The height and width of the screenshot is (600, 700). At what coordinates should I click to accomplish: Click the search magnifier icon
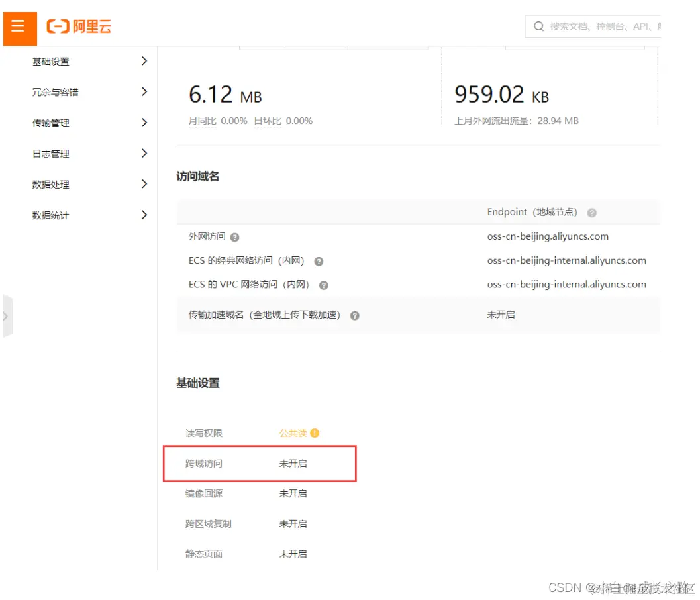click(x=539, y=26)
